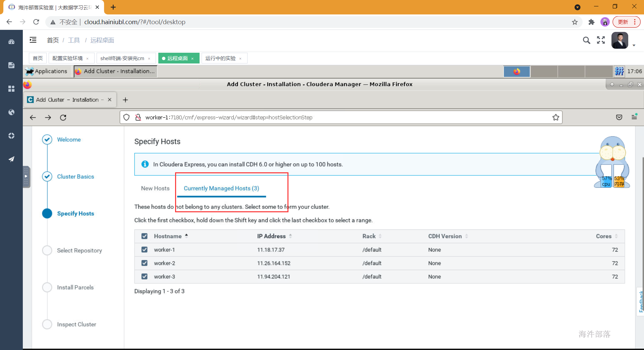Click the Pinyin input method tray icon
Image resolution: width=644 pixels, height=350 pixels.
(x=619, y=71)
